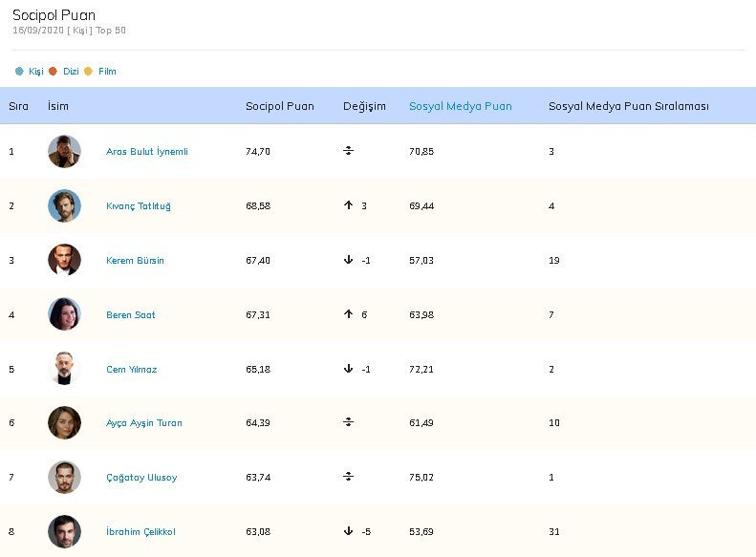Click Beren Saat's avatar photo
The height and width of the screenshot is (557, 756).
coord(64,314)
